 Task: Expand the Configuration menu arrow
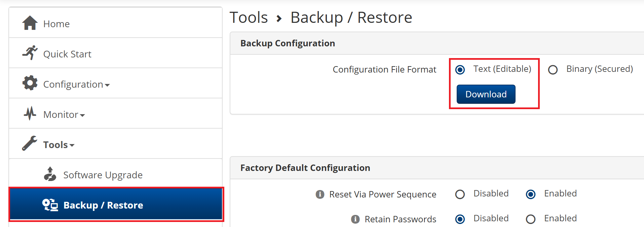pos(107,85)
